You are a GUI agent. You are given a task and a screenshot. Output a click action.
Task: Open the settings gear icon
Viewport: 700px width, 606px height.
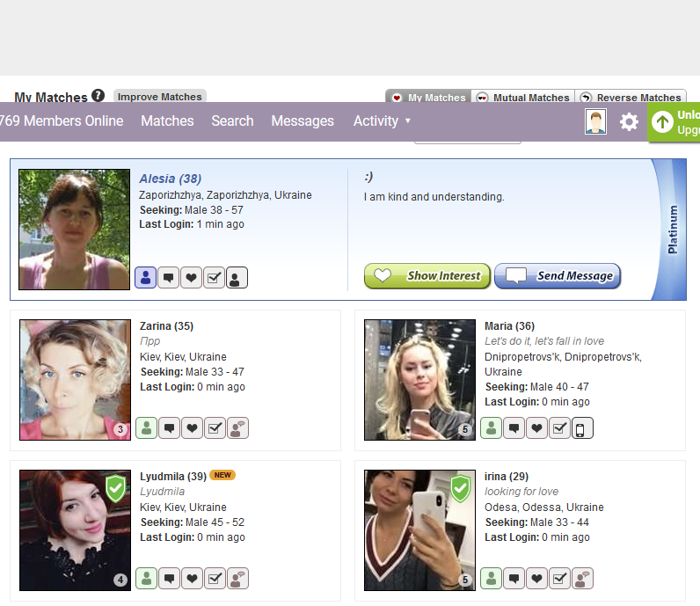point(629,122)
